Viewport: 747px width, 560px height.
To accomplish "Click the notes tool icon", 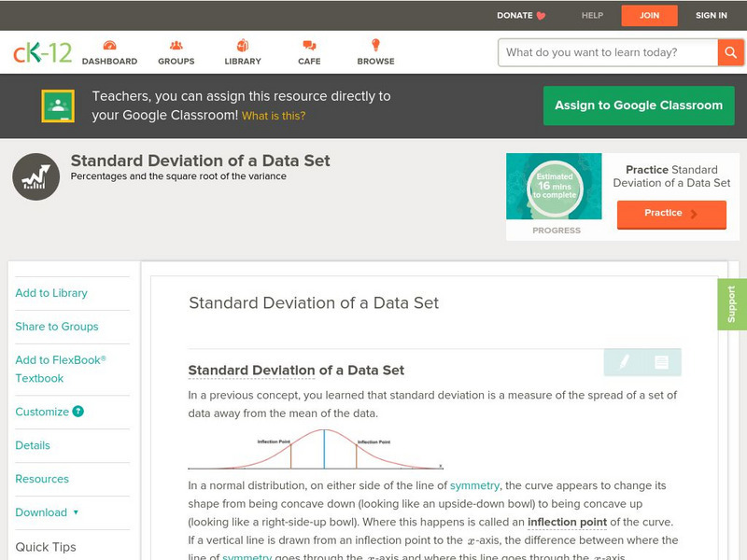I will coord(661,362).
